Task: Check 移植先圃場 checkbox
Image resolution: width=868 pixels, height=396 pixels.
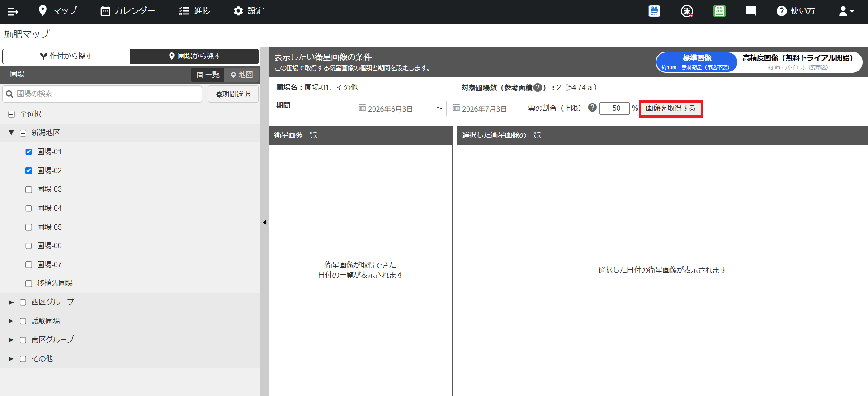Action: 28,283
